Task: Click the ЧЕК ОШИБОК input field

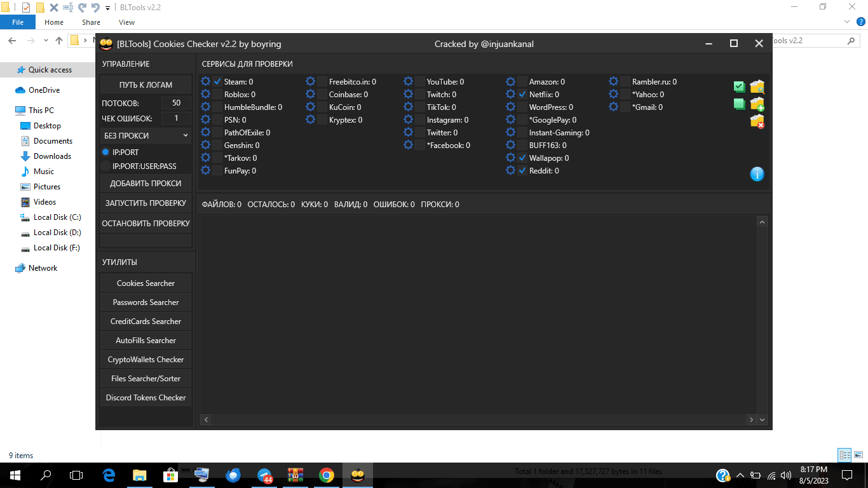Action: 176,118
